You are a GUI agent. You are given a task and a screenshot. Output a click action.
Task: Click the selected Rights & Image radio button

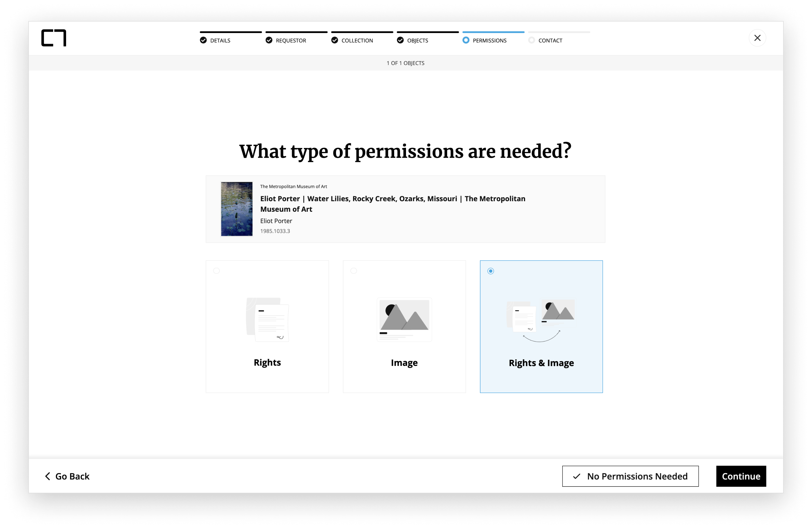(490, 271)
